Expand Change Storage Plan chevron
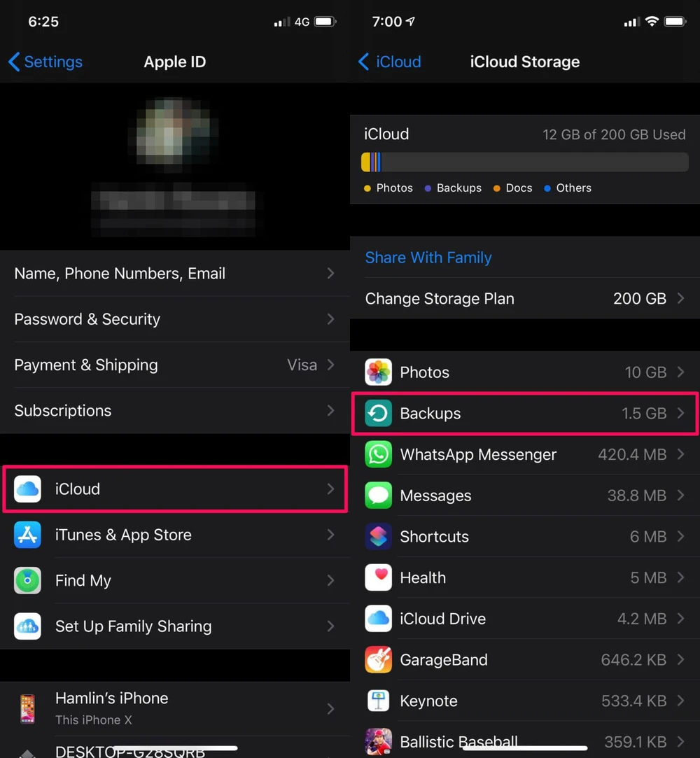Image resolution: width=700 pixels, height=758 pixels. 680,299
